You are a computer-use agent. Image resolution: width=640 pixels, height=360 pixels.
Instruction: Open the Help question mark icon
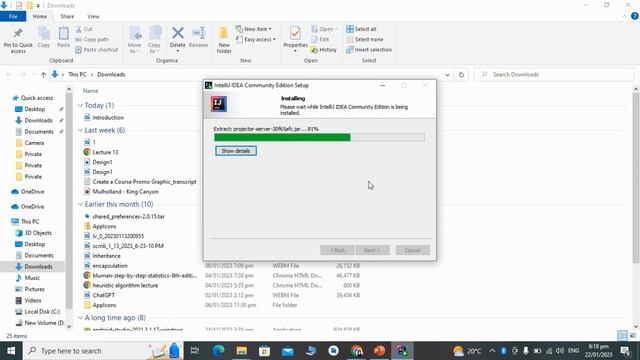pos(635,16)
